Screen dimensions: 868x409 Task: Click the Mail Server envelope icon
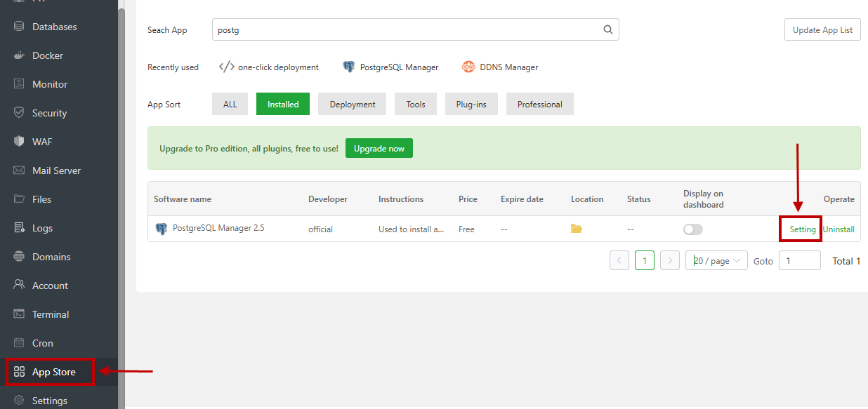click(19, 170)
